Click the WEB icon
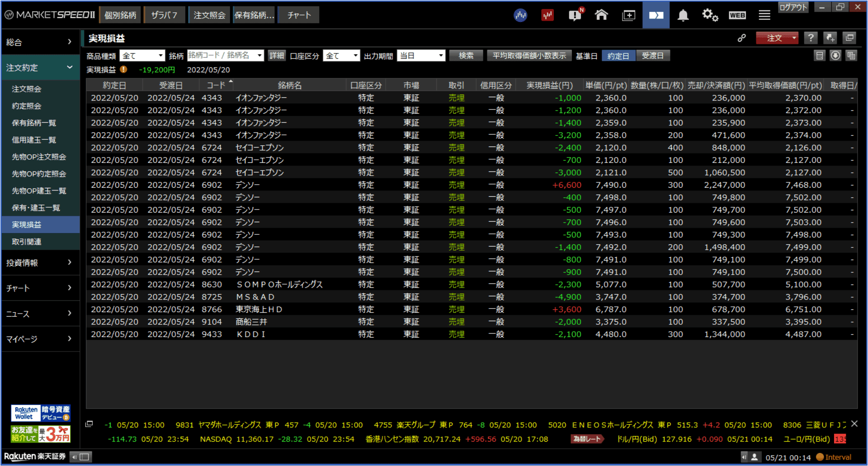 coord(737,15)
